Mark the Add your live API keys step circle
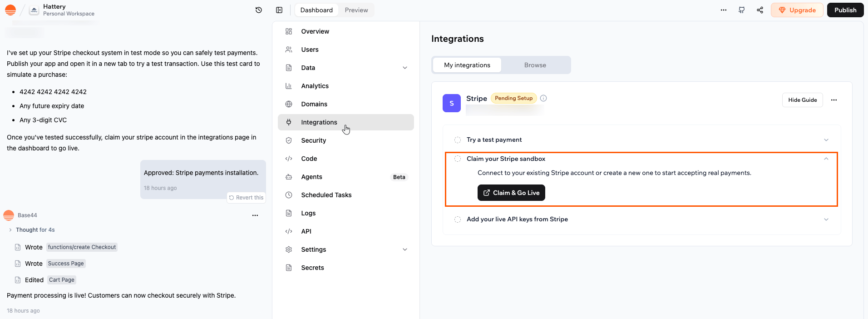This screenshot has height=319, width=868. 458,219
